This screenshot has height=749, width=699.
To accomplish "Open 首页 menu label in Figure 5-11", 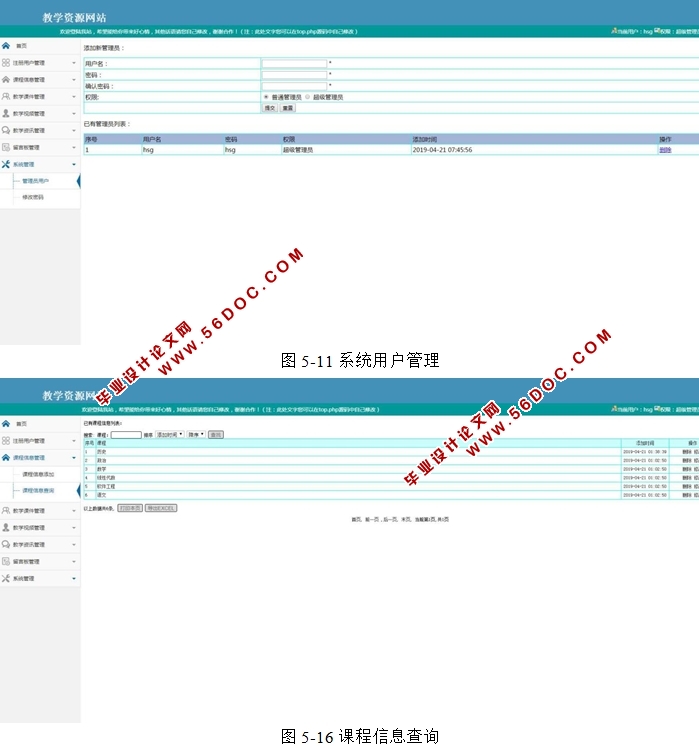I will coord(22,46).
